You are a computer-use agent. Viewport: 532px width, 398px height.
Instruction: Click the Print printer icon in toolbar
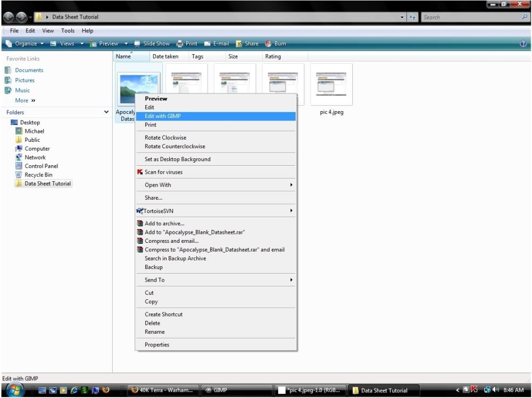180,44
